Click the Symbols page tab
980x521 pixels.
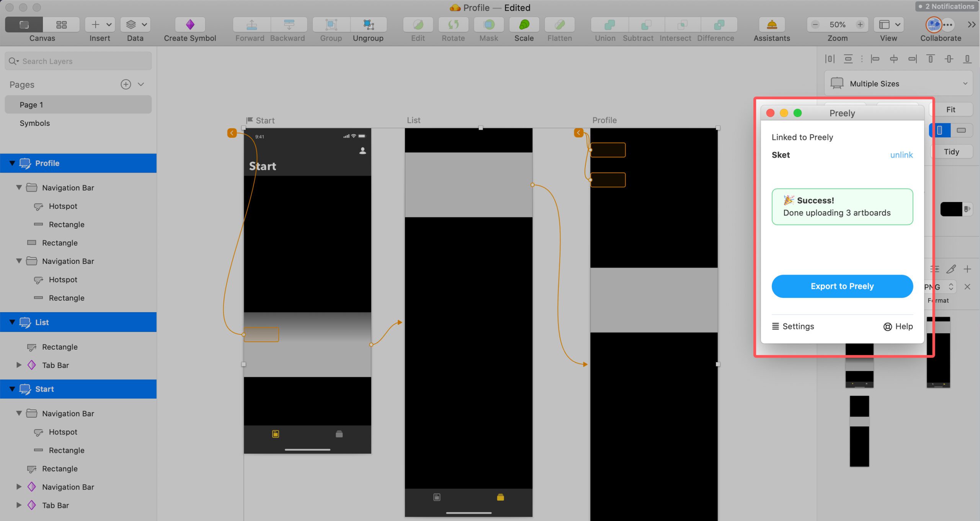35,123
